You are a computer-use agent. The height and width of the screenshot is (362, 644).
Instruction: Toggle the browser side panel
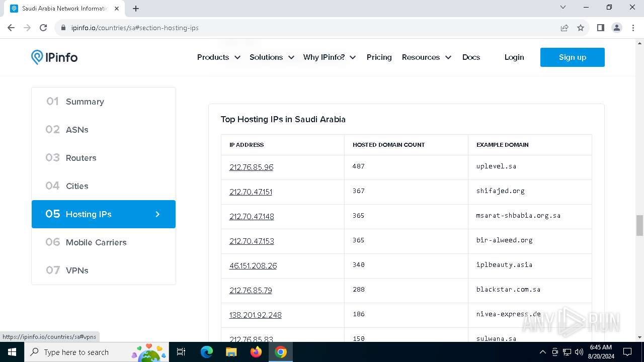coord(600,28)
